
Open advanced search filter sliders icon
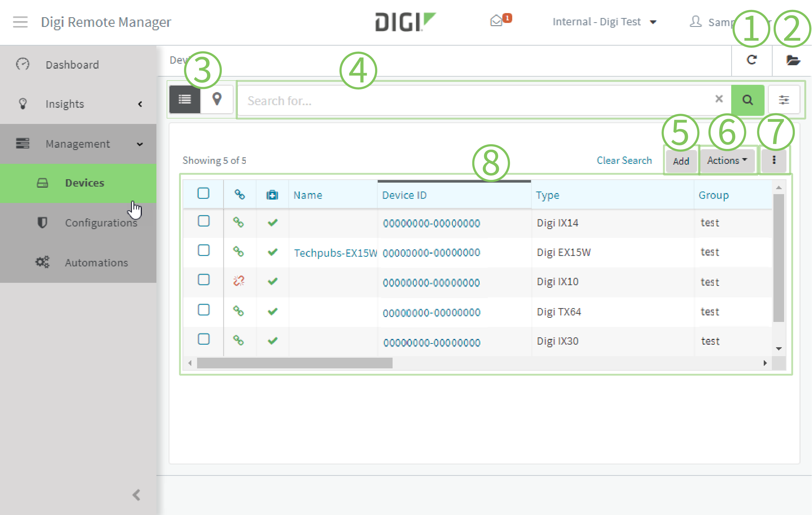point(784,100)
